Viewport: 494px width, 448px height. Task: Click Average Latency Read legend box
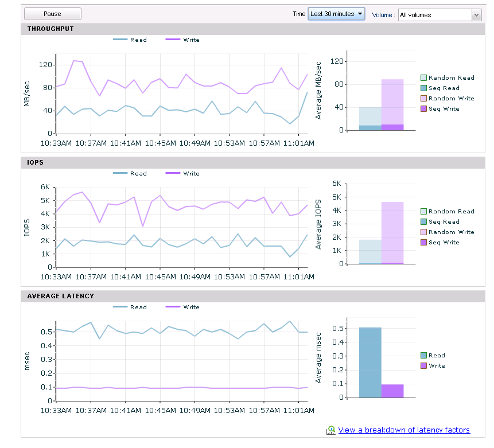coord(424,356)
